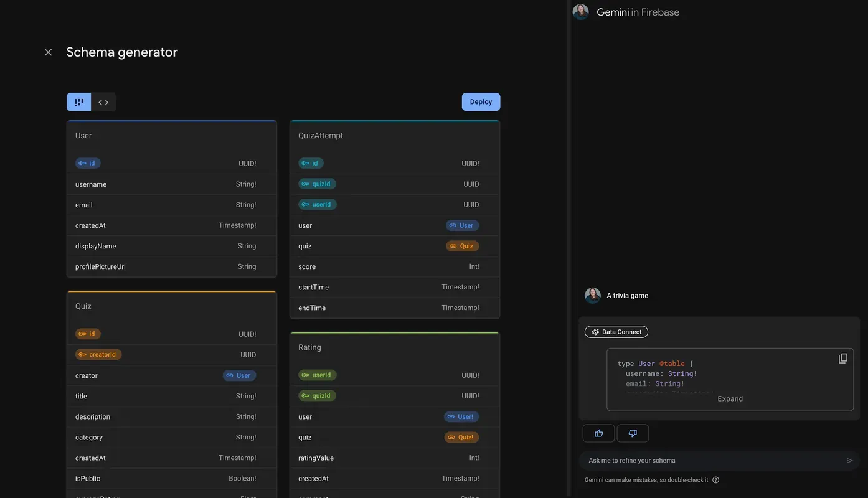Click the endTime field row
Image resolution: width=868 pixels, height=498 pixels.
[x=395, y=308]
